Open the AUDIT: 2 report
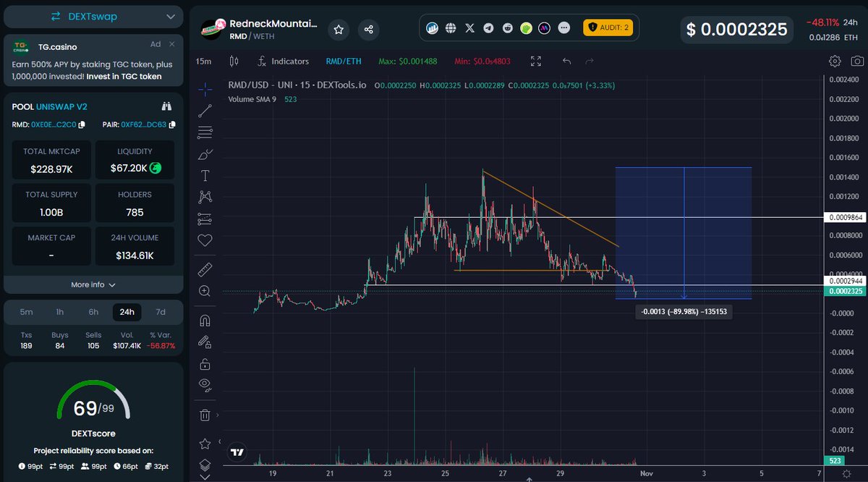This screenshot has width=868, height=482. (608, 28)
